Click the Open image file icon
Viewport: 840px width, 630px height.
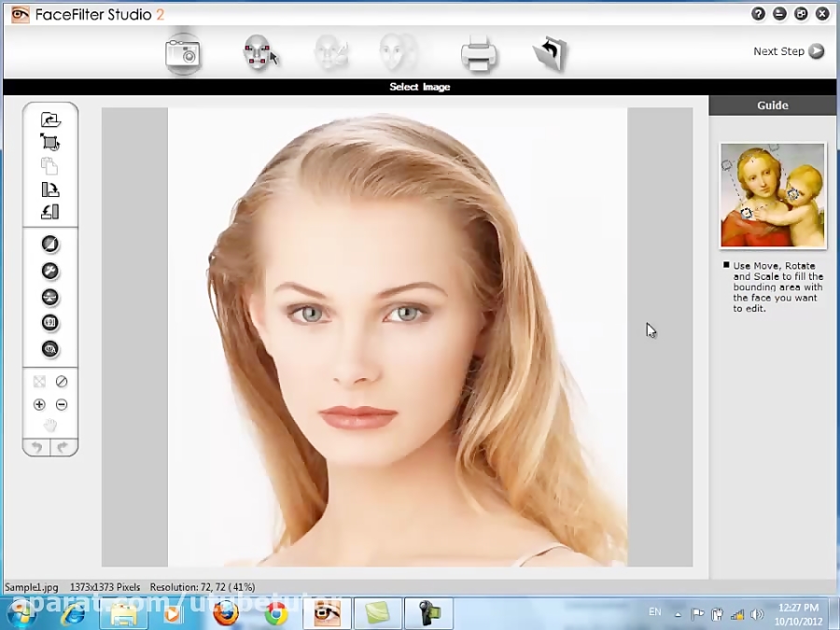point(50,119)
